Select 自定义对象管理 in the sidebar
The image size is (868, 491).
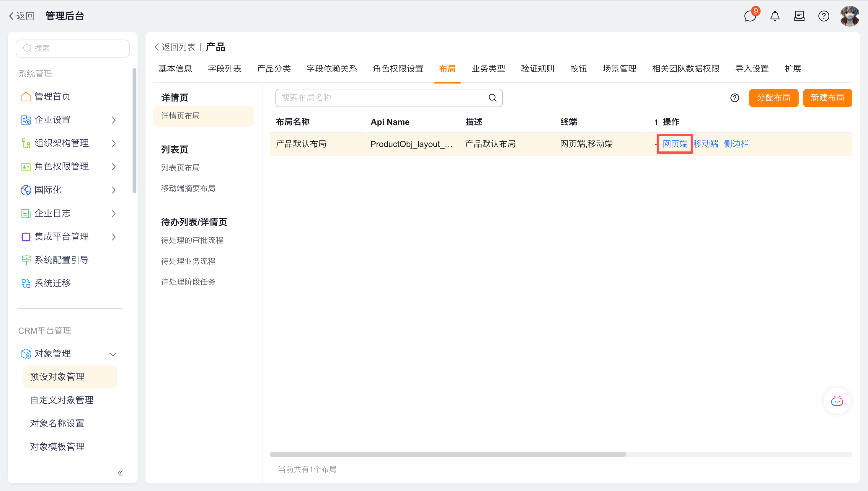[x=62, y=400]
